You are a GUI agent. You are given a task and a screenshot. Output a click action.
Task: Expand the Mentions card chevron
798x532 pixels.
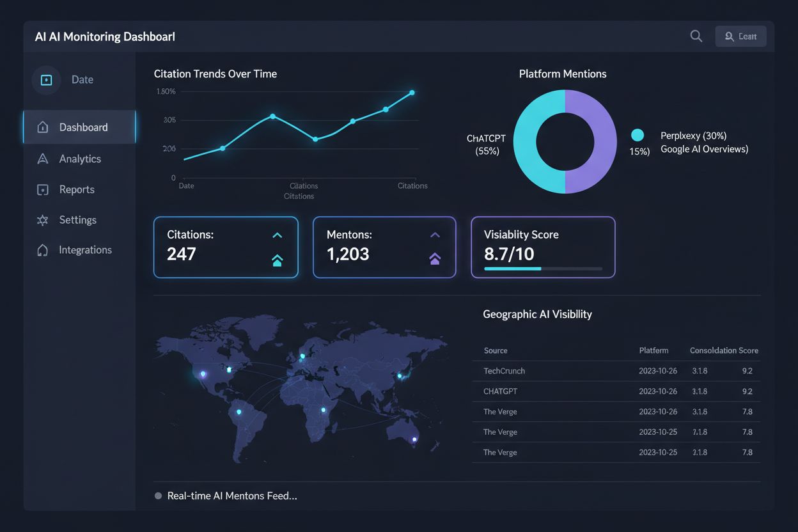click(x=435, y=235)
